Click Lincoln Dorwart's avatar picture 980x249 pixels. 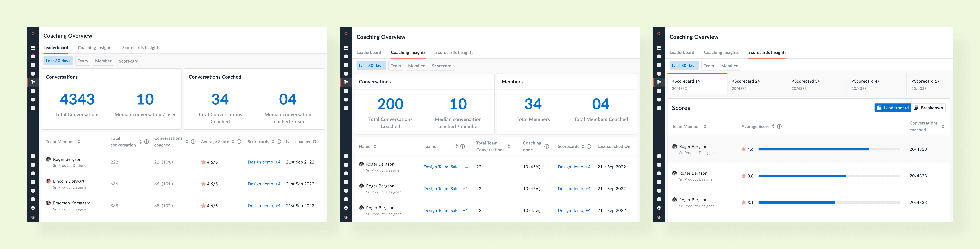pos(48,181)
